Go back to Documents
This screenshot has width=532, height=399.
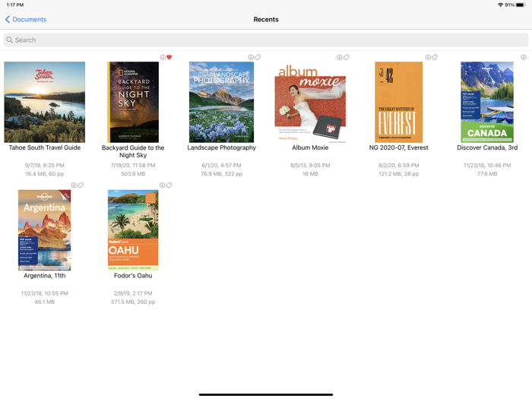click(26, 19)
